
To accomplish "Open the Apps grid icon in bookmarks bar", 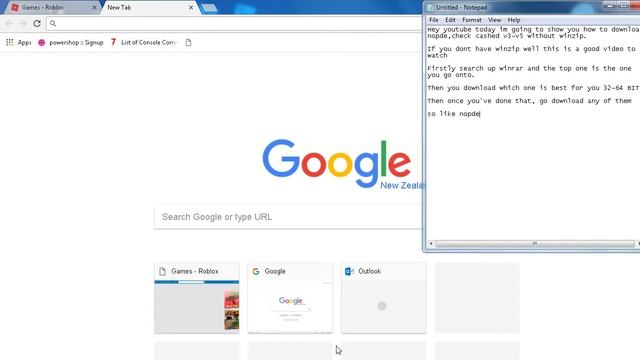I will [9, 42].
